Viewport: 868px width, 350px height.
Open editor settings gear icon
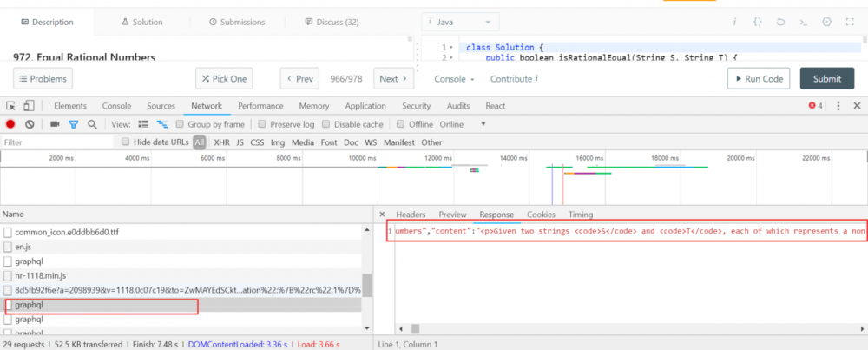click(827, 23)
